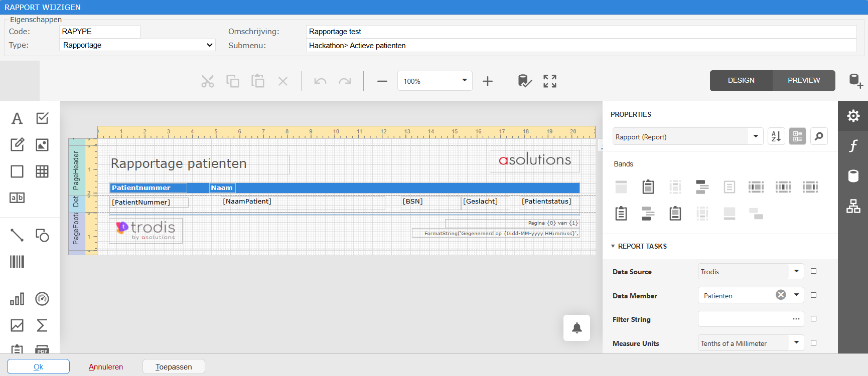Click the square marker beside Data Member

point(814,295)
